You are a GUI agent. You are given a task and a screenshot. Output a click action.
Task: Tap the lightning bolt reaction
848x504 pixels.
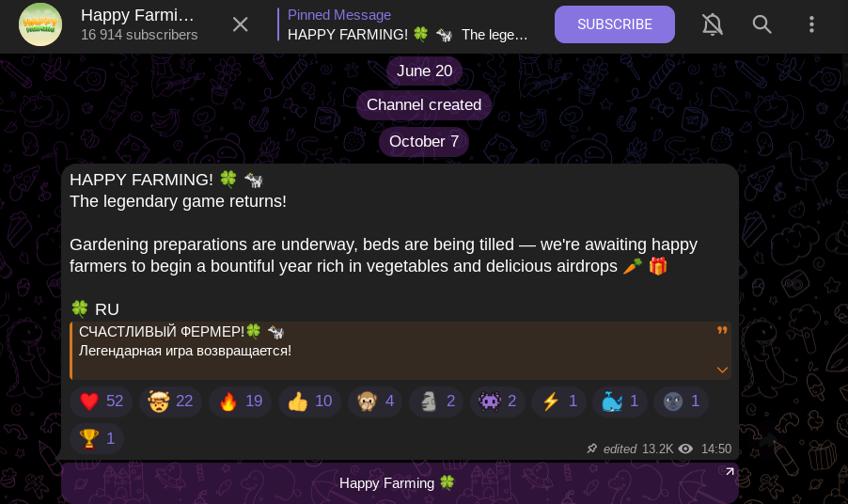(x=558, y=402)
